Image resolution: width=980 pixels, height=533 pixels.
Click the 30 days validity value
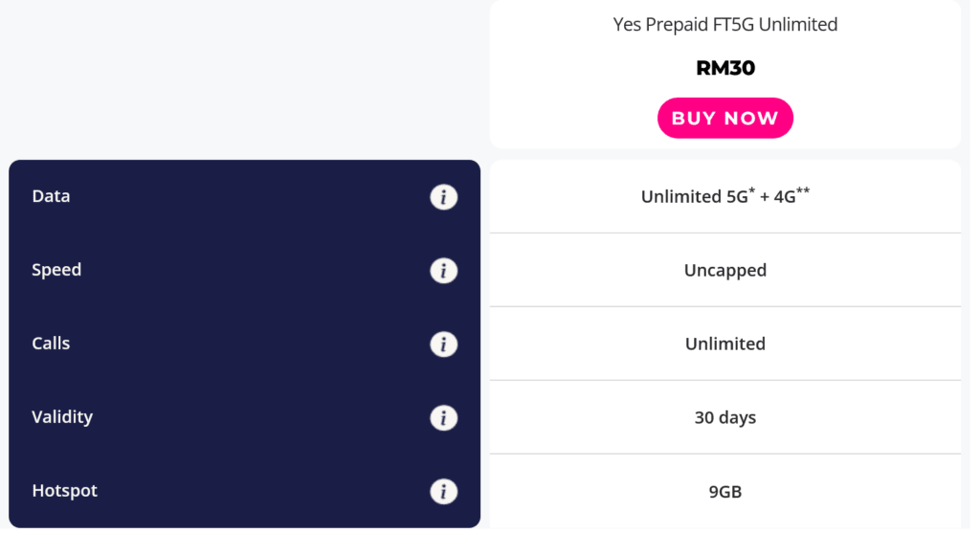tap(724, 418)
